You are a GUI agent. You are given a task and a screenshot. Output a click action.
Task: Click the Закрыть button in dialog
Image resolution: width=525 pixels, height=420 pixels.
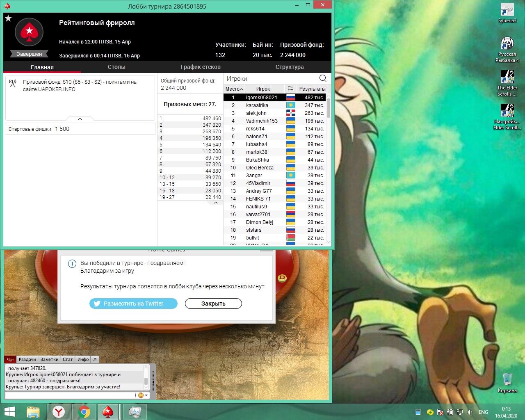tap(213, 304)
